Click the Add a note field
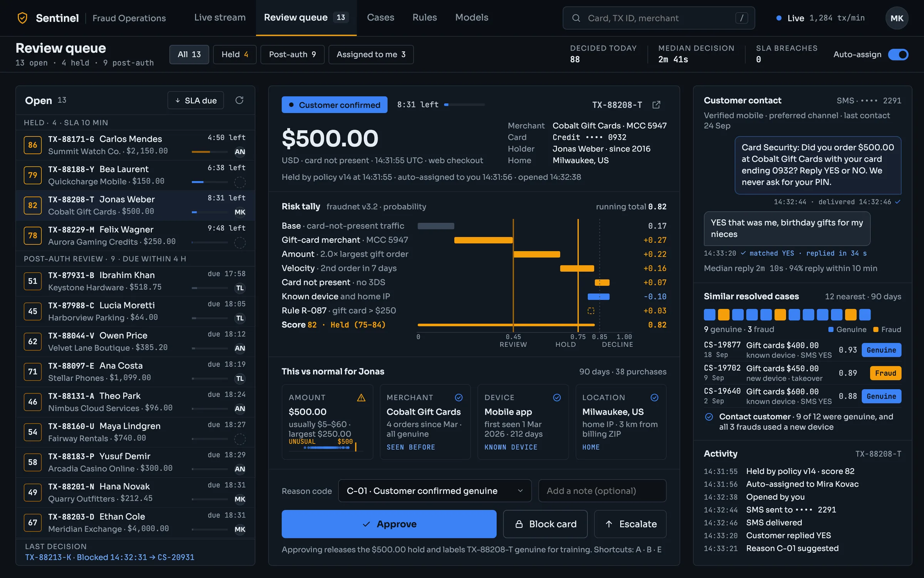Image resolution: width=924 pixels, height=578 pixels. pyautogui.click(x=602, y=491)
